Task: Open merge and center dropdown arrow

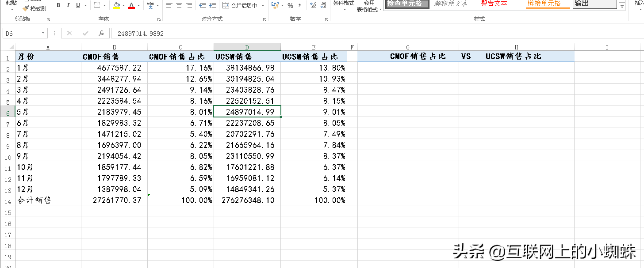Action: (x=263, y=5)
